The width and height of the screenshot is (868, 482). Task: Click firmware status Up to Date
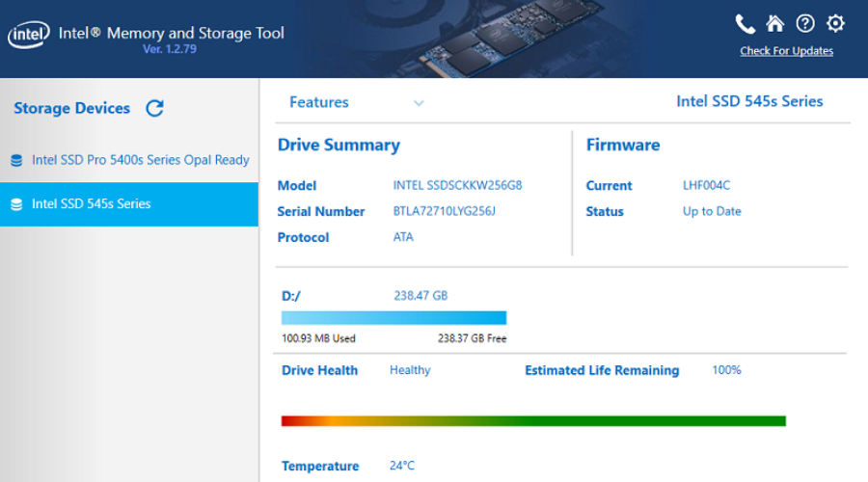tap(712, 211)
